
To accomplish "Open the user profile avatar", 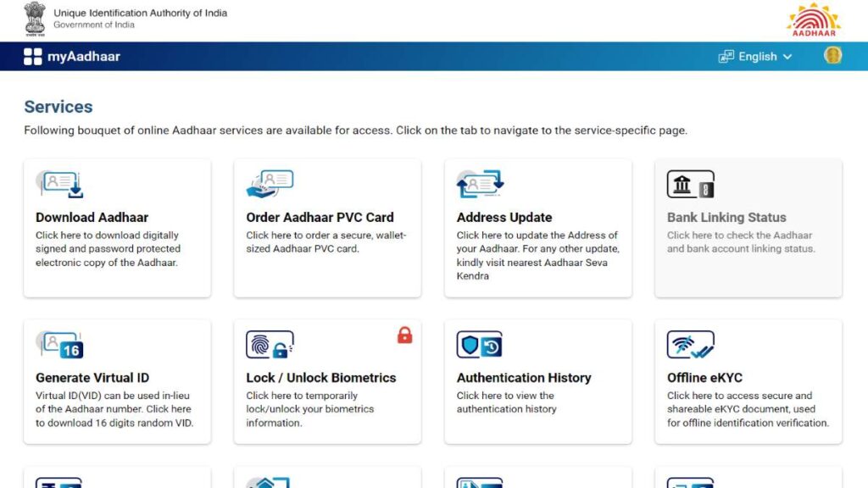I will coord(832,55).
